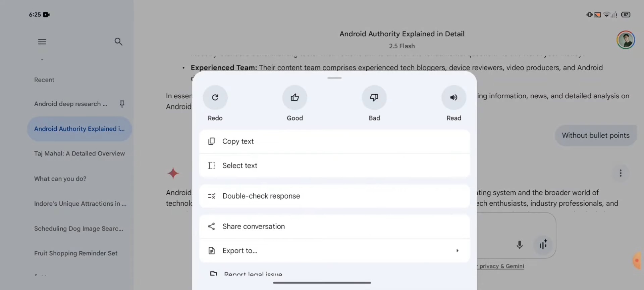Unpin the Android deep research chat
The height and width of the screenshot is (290, 644).
pyautogui.click(x=122, y=104)
